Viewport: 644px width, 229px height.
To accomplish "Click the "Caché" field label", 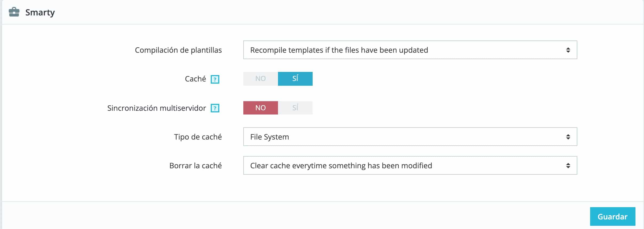I will (195, 79).
